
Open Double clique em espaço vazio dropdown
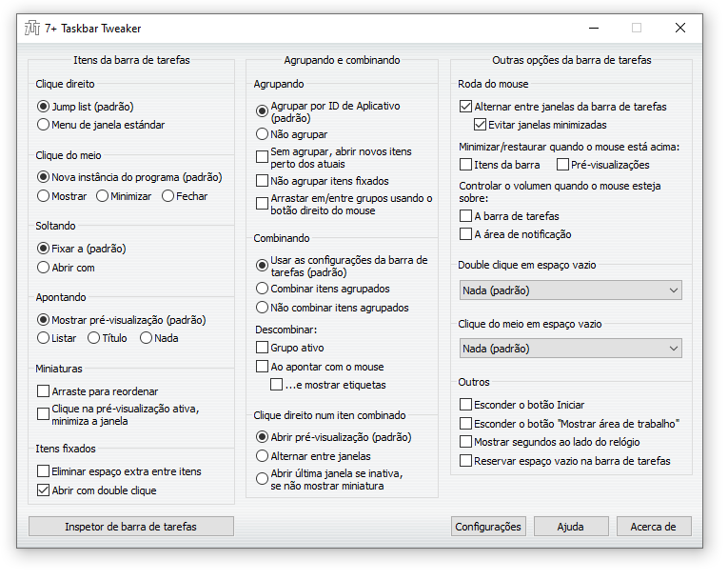click(571, 290)
